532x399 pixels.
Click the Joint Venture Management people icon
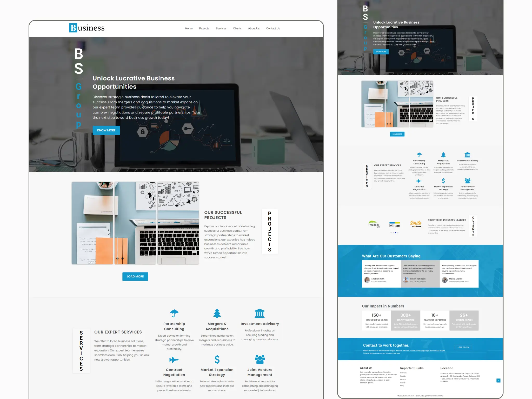[x=260, y=360]
